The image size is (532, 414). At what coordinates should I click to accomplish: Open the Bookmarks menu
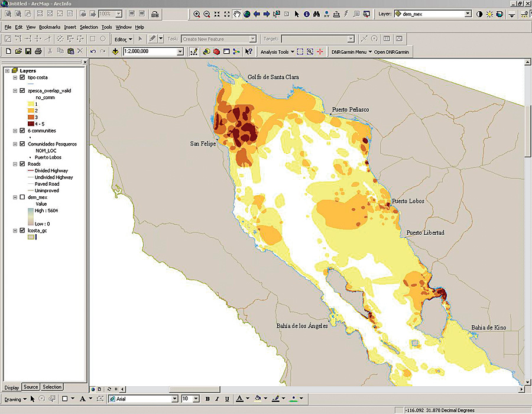50,27
